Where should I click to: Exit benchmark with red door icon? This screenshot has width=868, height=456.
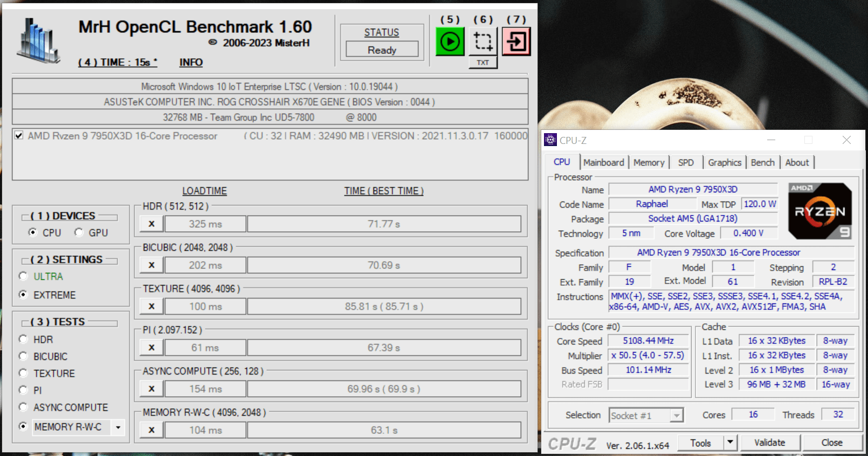516,42
